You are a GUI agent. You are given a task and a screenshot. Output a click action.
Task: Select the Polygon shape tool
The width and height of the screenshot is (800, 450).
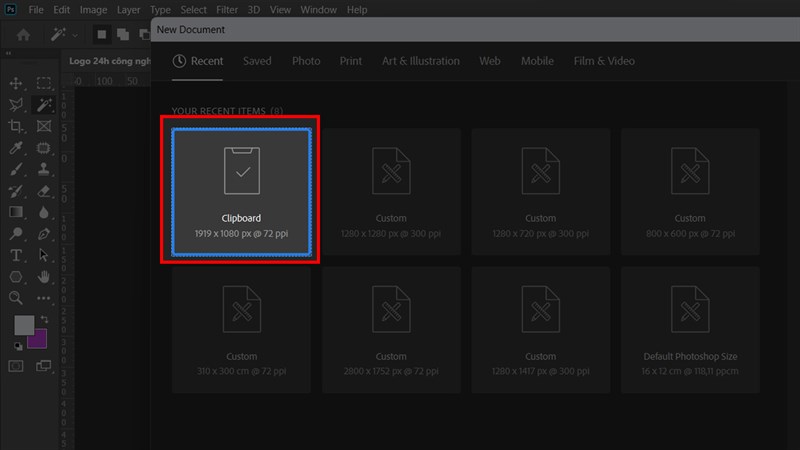(16, 277)
